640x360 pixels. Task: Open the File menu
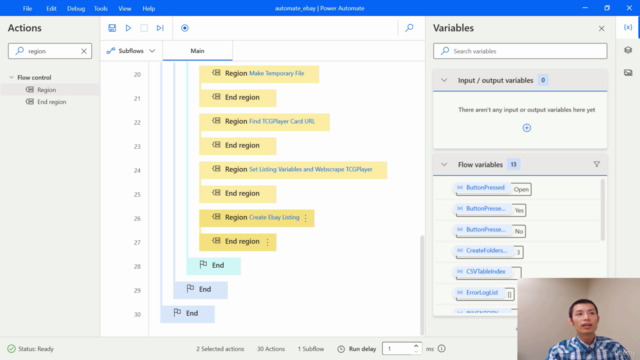(x=27, y=8)
